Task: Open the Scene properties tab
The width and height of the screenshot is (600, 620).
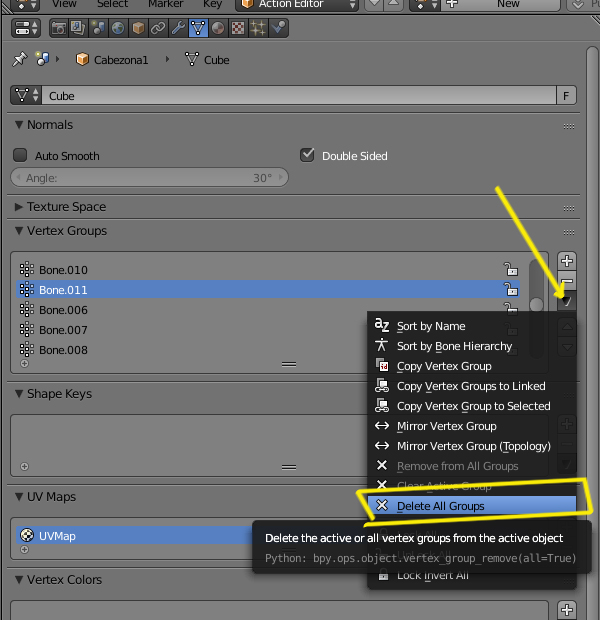Action: point(98,28)
